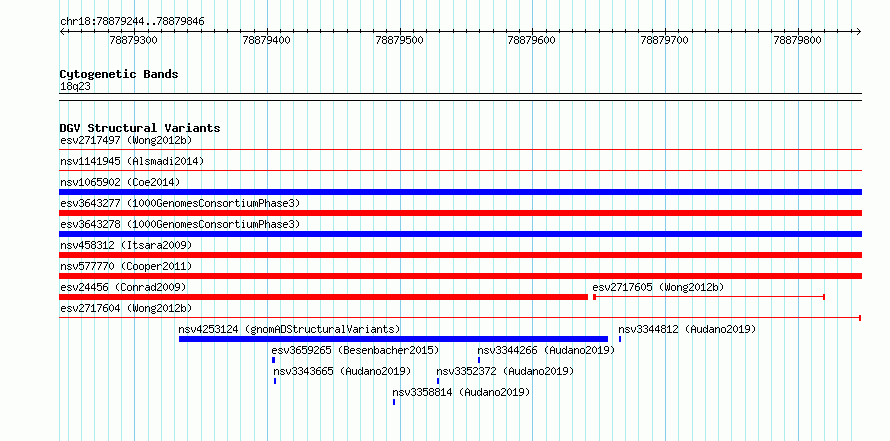Image resolution: width=890 pixels, height=441 pixels.
Task: Click the small blue marker below nsv3352372
Action: click(438, 381)
